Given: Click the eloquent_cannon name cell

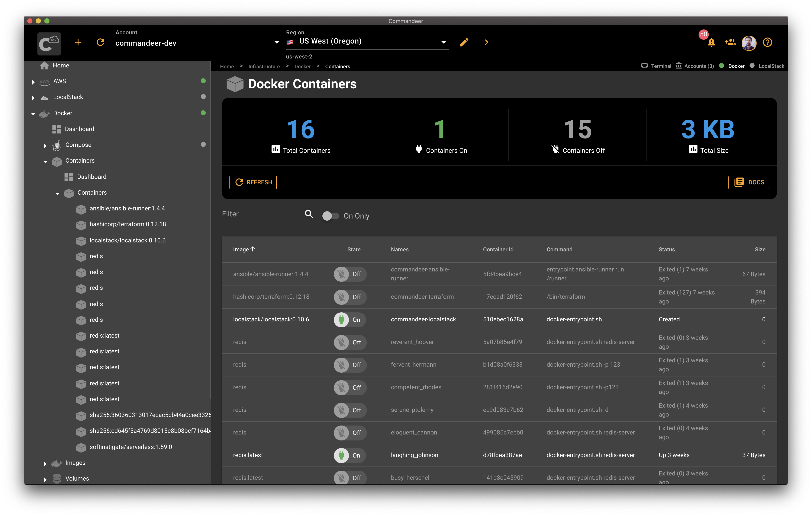Looking at the screenshot, I should [414, 432].
